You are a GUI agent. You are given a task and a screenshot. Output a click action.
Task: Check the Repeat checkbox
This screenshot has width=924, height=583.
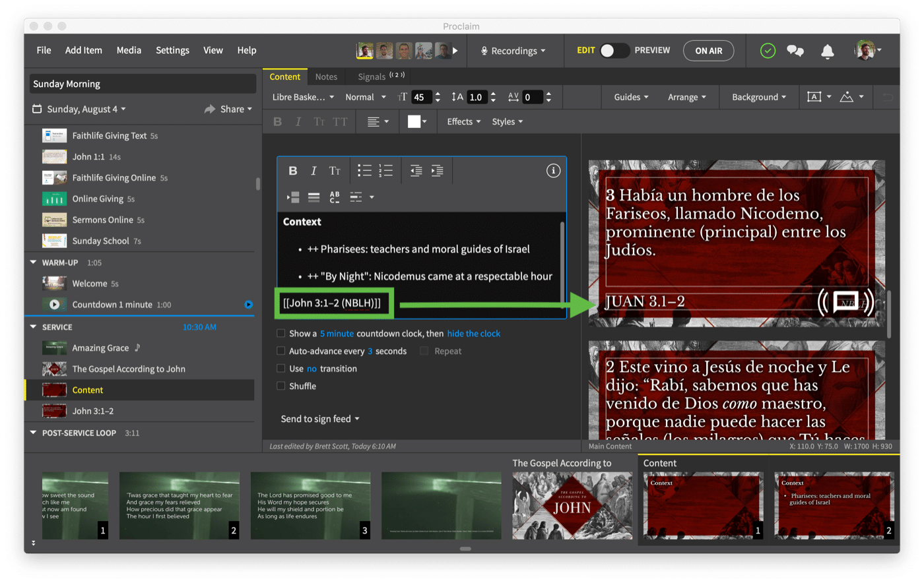(424, 351)
